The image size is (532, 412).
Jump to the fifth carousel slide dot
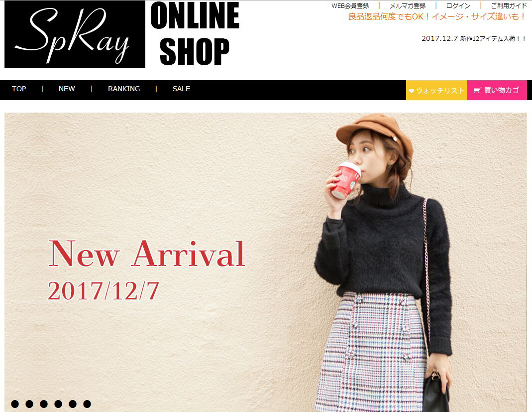[x=73, y=404]
